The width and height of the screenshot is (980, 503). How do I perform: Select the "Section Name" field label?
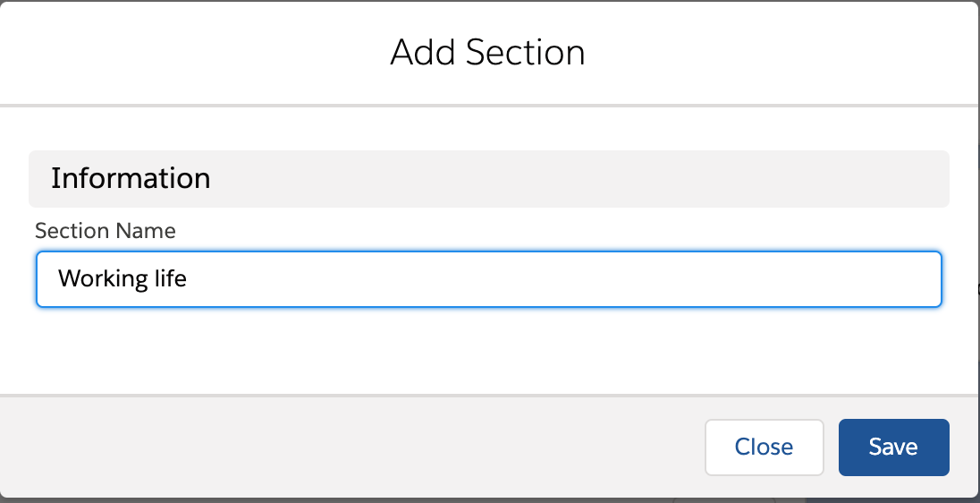(106, 231)
